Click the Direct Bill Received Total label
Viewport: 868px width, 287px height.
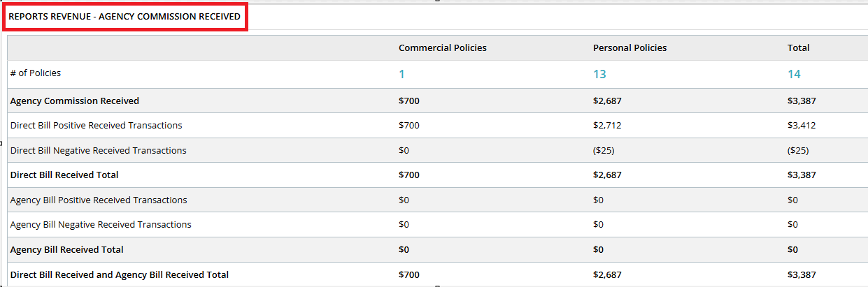[x=64, y=175]
